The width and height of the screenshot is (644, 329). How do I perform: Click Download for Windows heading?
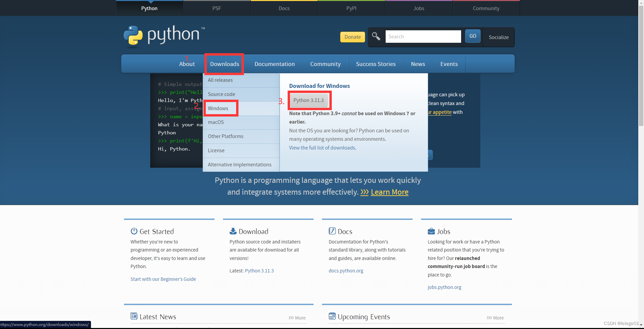319,86
